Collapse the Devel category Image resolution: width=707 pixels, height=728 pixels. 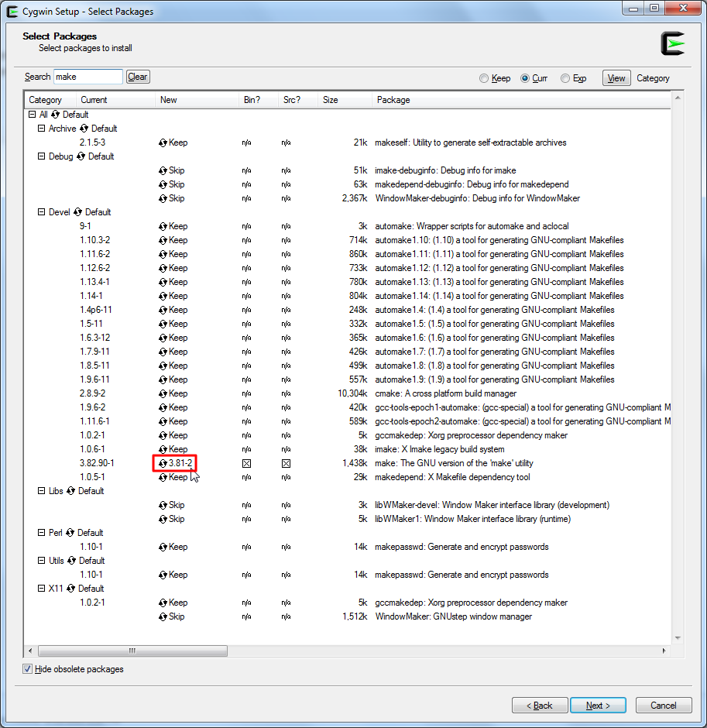pyautogui.click(x=41, y=211)
